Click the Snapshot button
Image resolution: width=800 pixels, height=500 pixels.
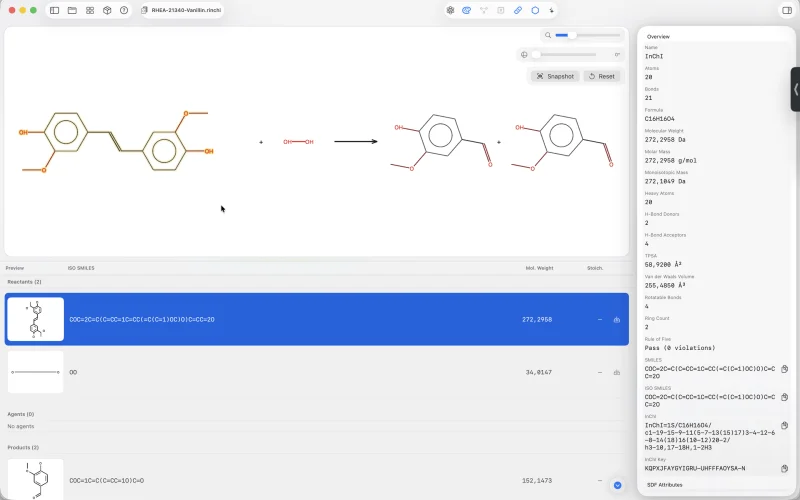pyautogui.click(x=555, y=76)
